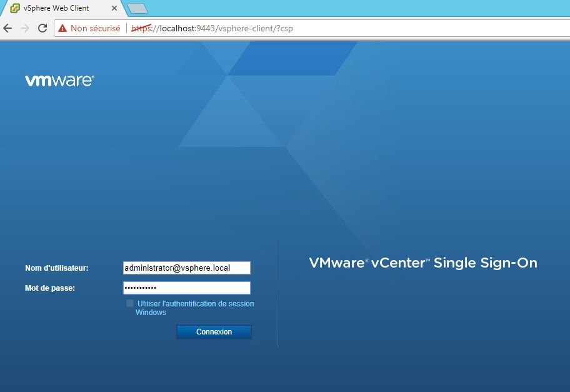Click the address bar URL

(x=212, y=28)
